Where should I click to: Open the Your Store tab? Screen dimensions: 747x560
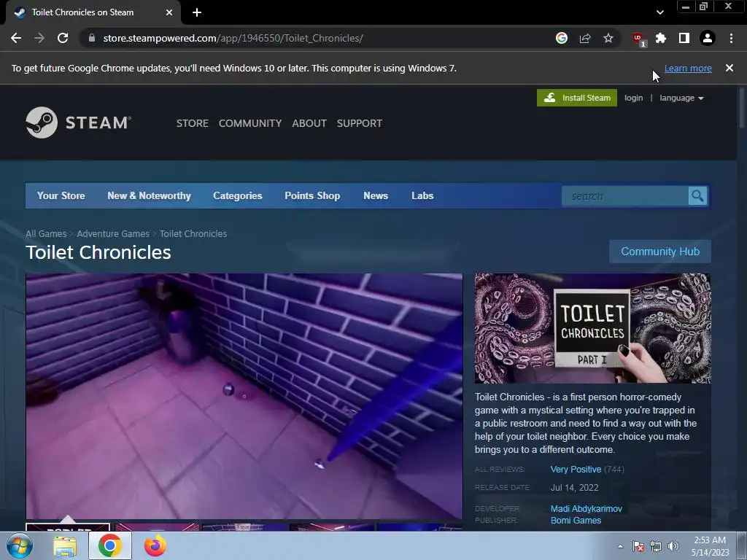(x=61, y=195)
